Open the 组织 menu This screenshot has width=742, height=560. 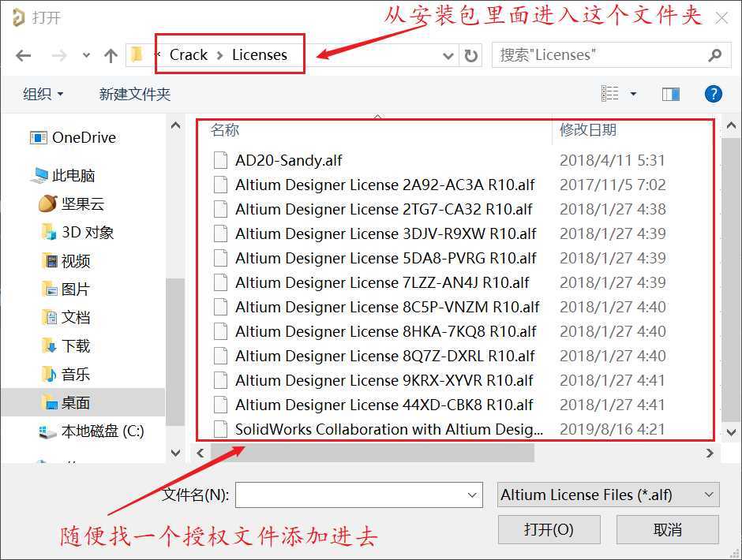point(43,94)
